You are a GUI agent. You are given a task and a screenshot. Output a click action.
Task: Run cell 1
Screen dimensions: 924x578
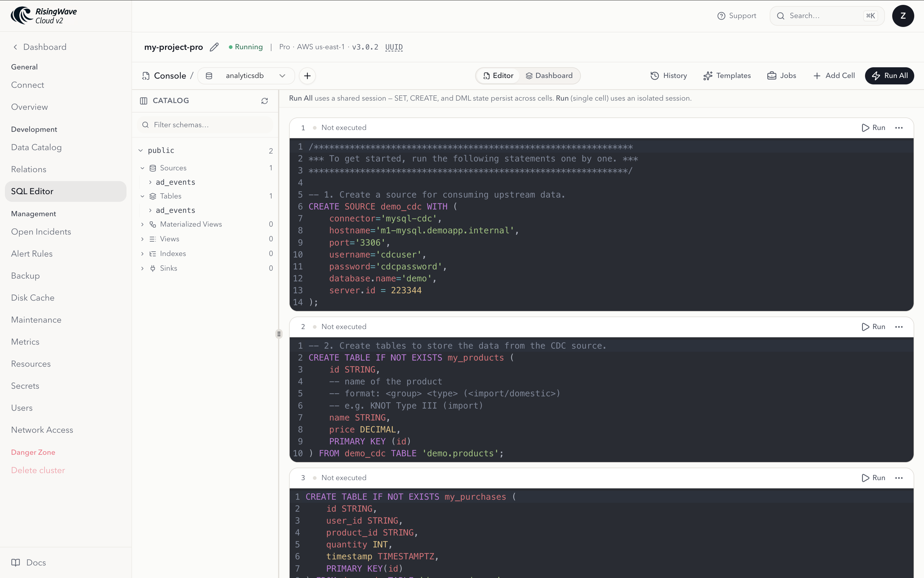874,128
